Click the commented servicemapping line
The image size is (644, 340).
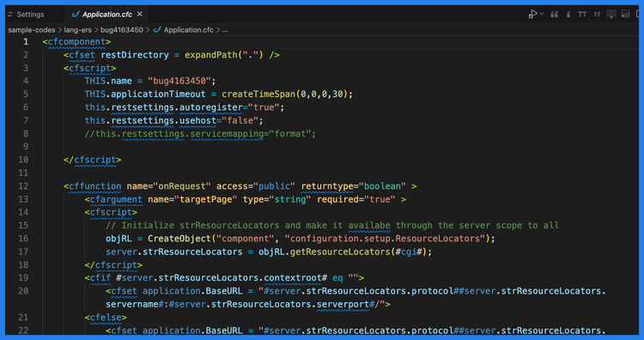pos(200,133)
